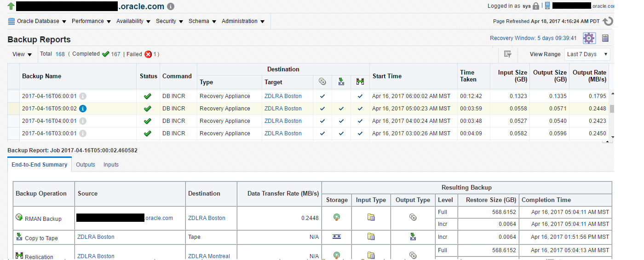
Task: Click the lock icon next to sys
Action: [x=536, y=6]
